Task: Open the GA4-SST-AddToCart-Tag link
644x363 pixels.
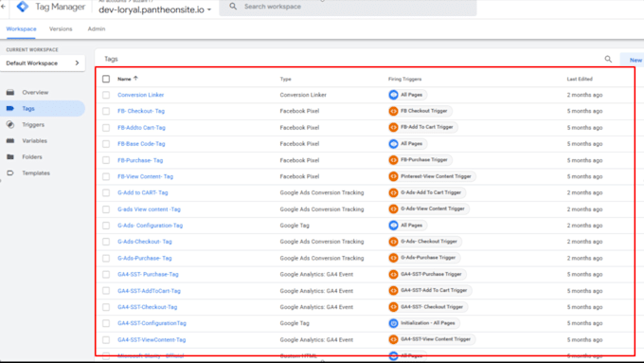Action: point(149,291)
